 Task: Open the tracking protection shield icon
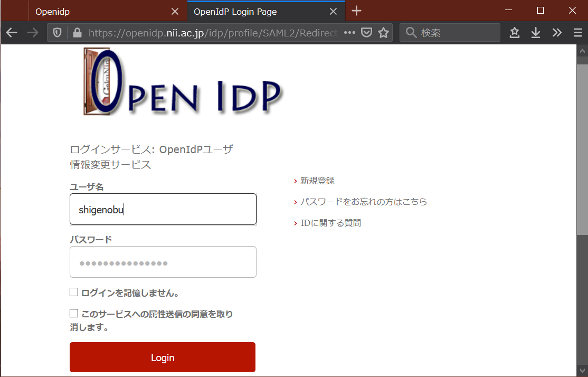click(57, 33)
